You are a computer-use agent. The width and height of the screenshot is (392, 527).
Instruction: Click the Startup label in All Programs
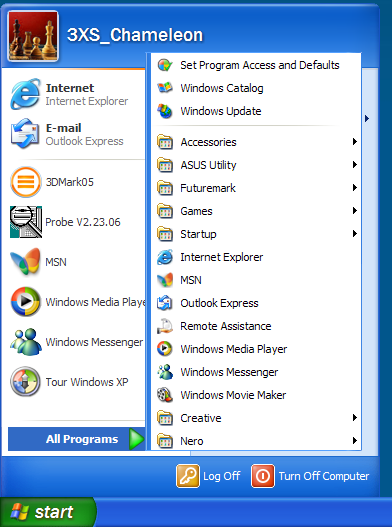[198, 234]
